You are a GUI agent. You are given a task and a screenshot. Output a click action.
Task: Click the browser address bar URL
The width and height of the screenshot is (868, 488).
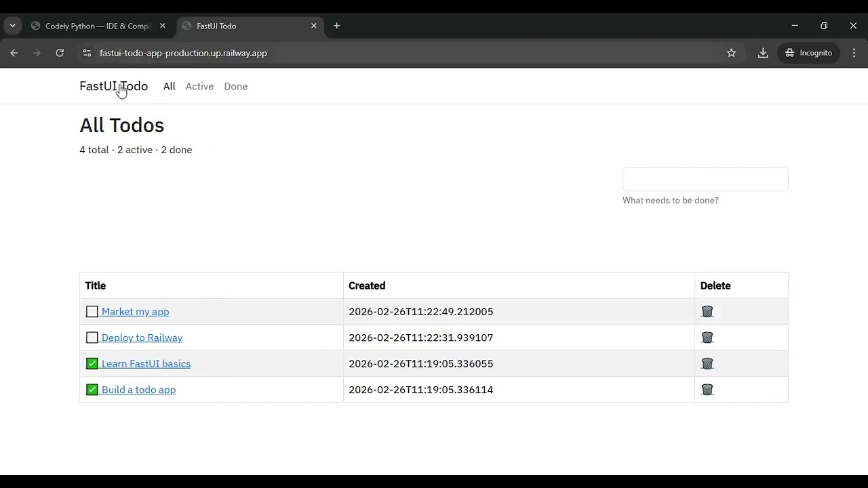[x=183, y=53]
